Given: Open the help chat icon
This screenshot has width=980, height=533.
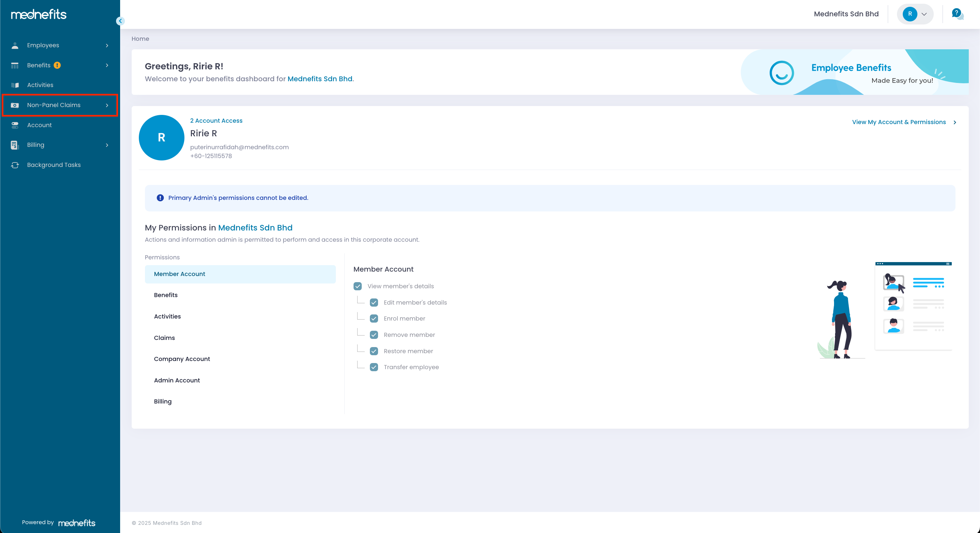Looking at the screenshot, I should [957, 14].
